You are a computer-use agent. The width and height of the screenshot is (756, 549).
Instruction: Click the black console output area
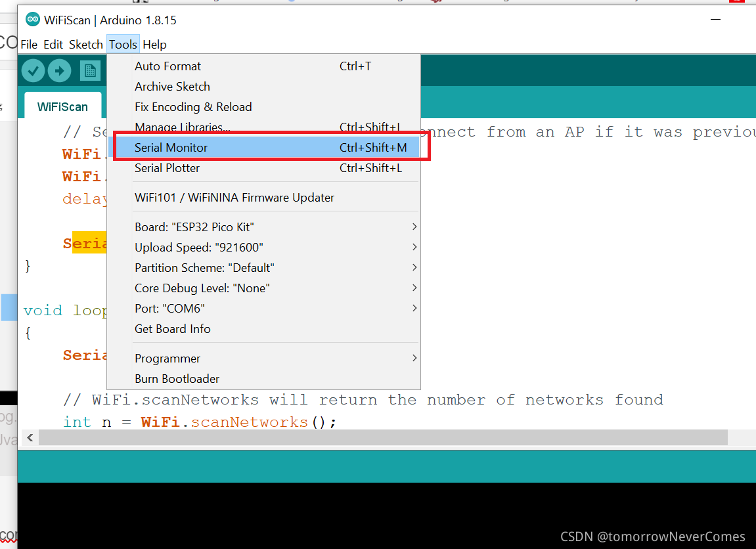coord(387,516)
